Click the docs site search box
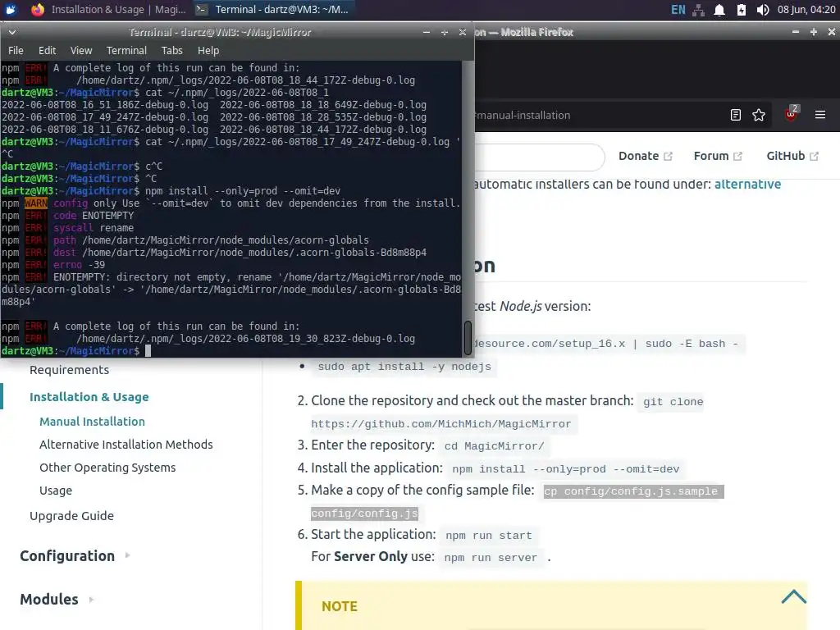This screenshot has height=630, width=840. coord(540,157)
